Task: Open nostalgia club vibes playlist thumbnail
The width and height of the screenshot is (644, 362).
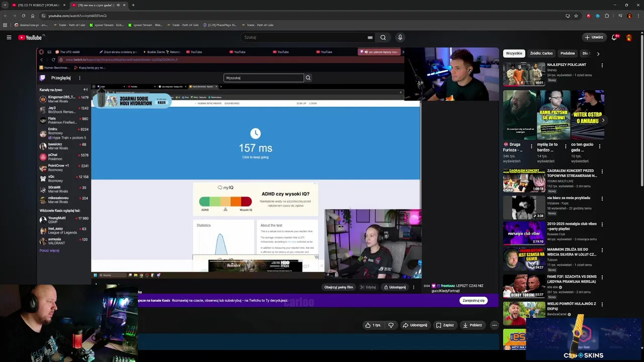Action: (524, 233)
